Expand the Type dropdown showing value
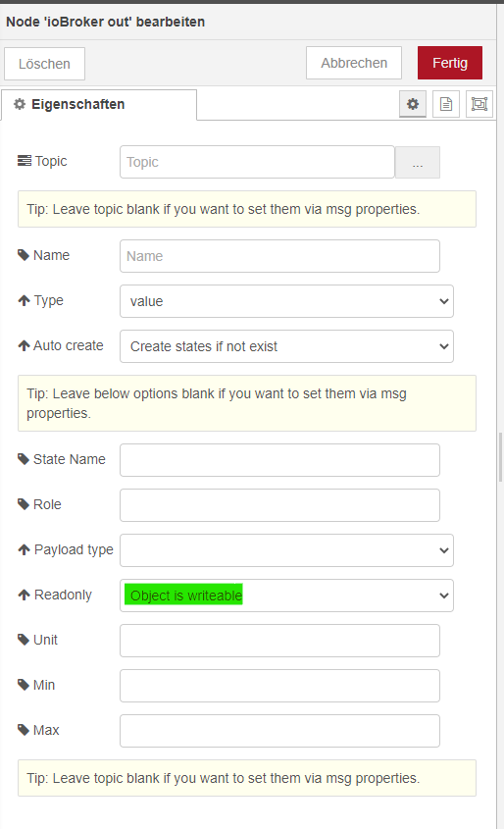This screenshot has width=504, height=829. pos(286,301)
